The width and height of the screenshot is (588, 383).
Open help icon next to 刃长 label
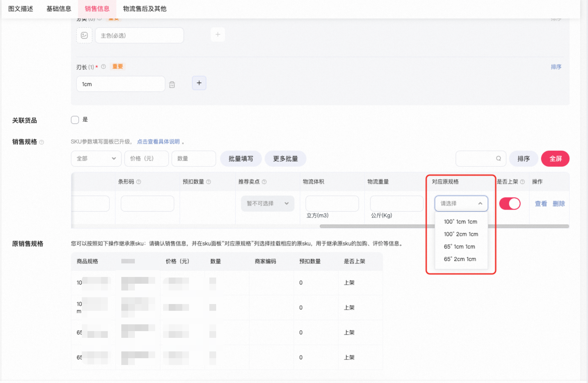(x=103, y=67)
